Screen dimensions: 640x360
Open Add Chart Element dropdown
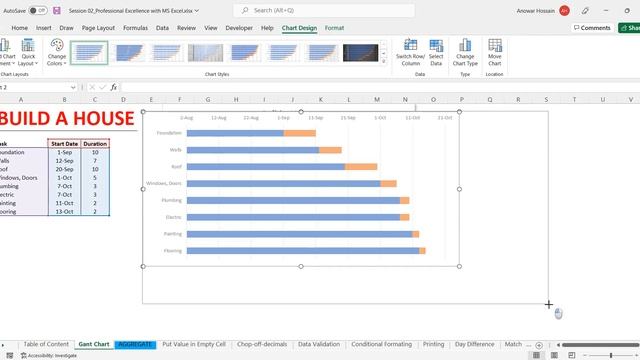[7, 52]
